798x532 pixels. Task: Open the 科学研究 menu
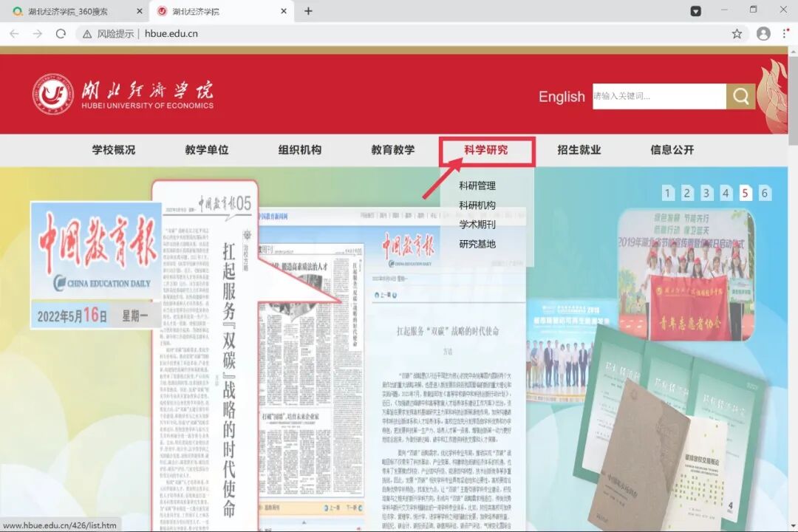[x=486, y=150]
